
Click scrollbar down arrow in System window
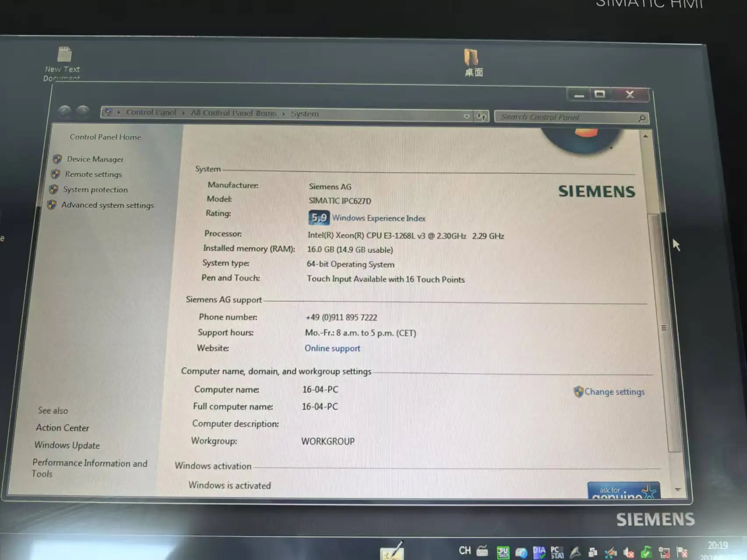678,490
